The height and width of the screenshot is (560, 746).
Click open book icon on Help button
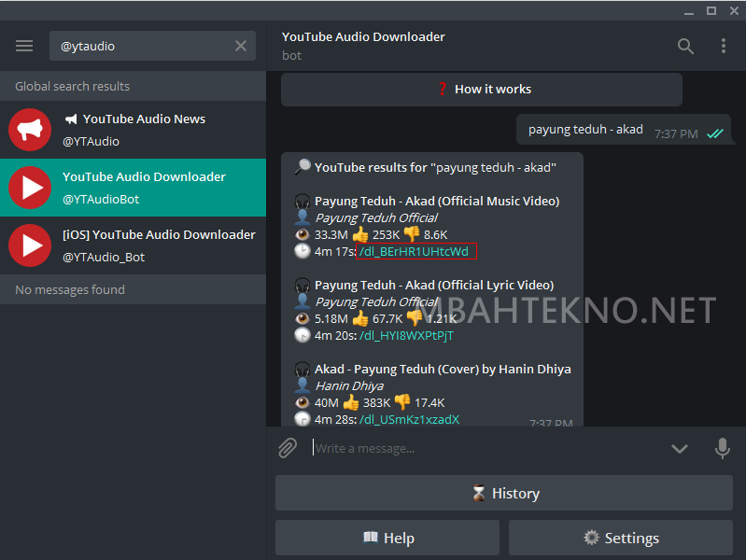coord(370,538)
